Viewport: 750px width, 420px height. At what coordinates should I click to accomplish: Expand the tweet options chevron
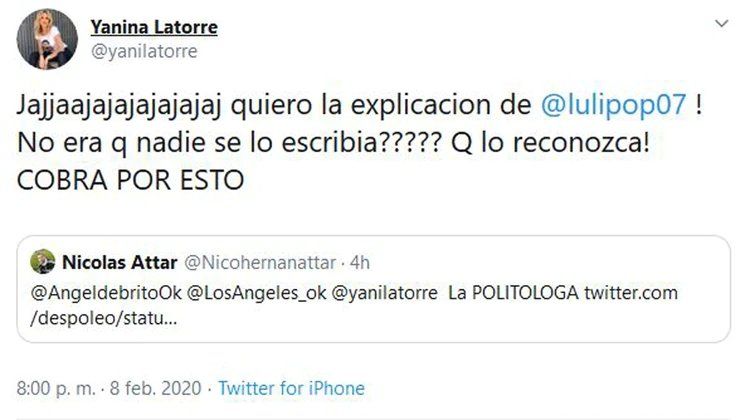tap(721, 23)
